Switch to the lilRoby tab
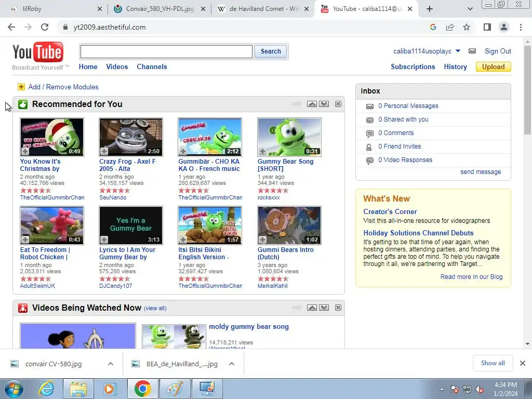Screen dimensions: 532x399 (x=56, y=9)
